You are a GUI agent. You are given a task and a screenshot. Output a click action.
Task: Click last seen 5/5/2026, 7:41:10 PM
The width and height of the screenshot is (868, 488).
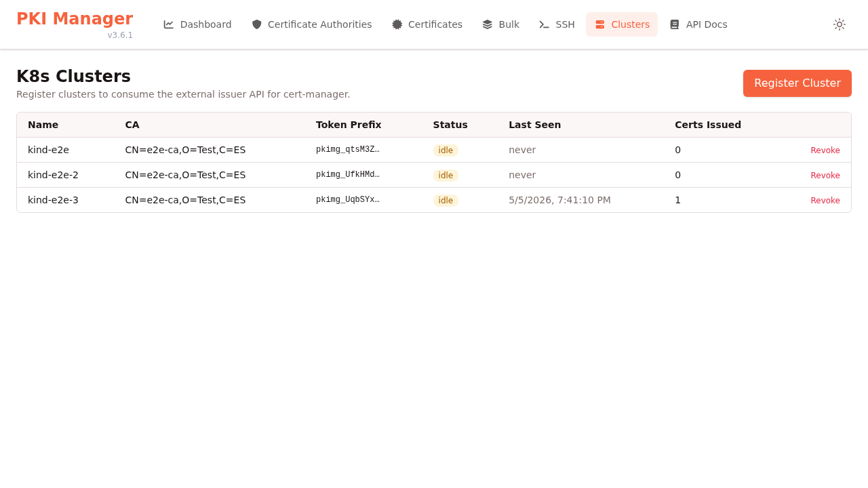pos(559,200)
